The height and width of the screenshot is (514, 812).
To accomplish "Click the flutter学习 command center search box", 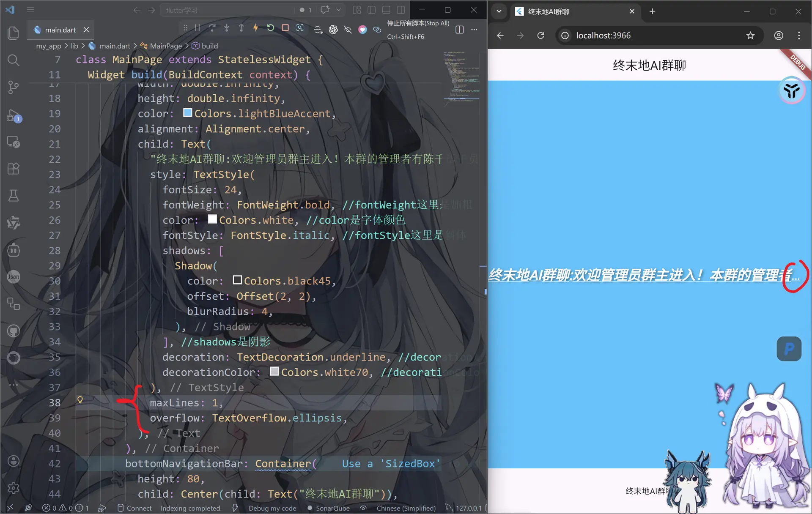I will (x=227, y=10).
